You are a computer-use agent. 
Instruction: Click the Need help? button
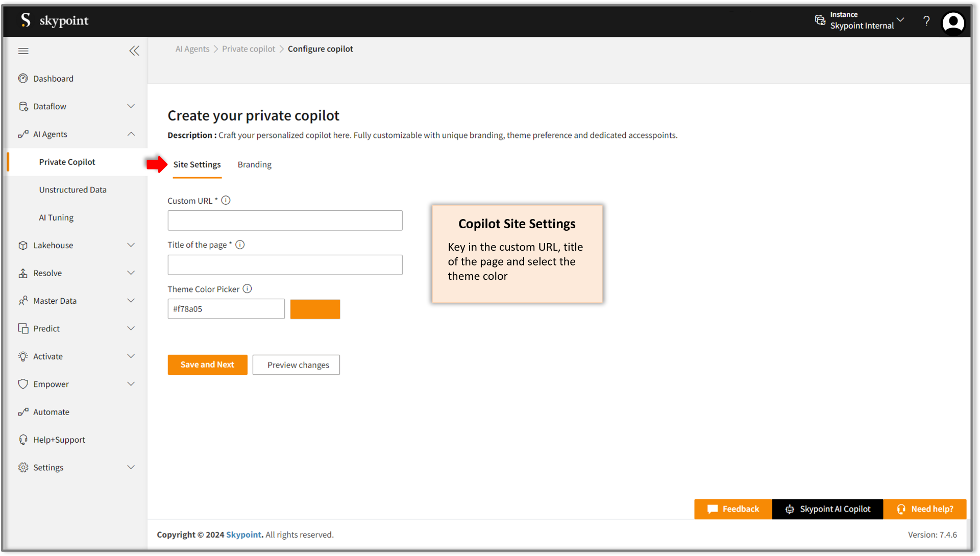pos(925,509)
